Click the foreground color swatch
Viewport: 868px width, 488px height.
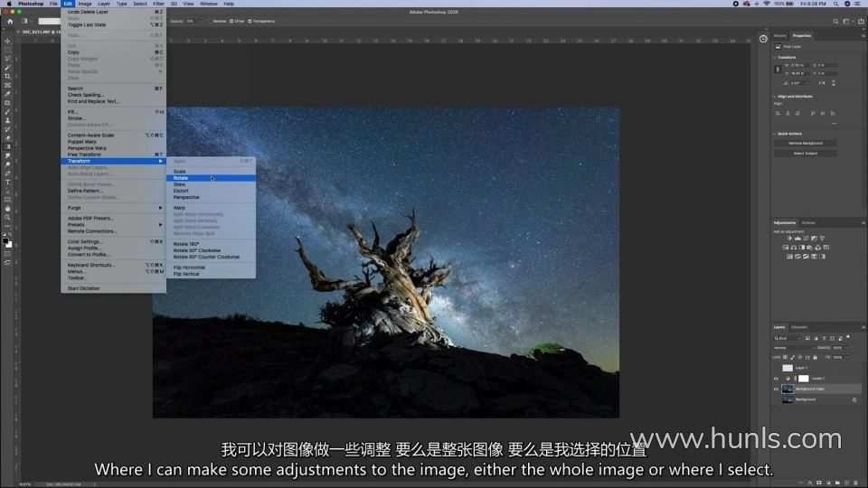(5, 241)
